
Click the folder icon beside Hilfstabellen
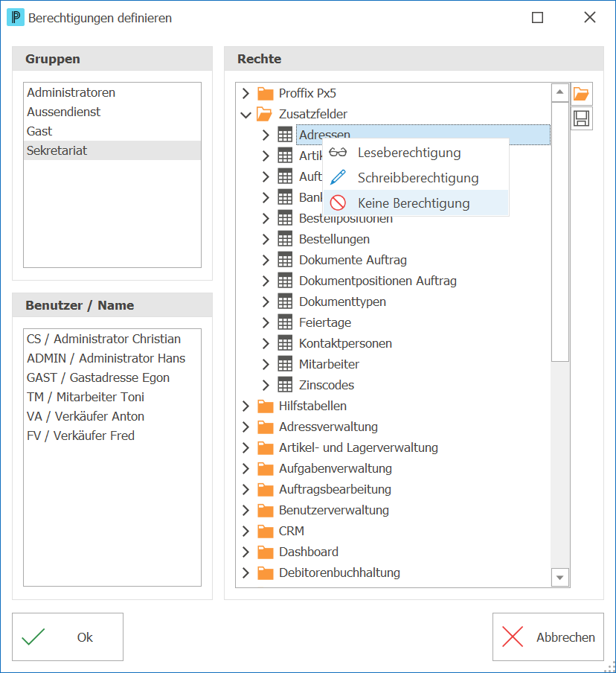click(x=265, y=406)
